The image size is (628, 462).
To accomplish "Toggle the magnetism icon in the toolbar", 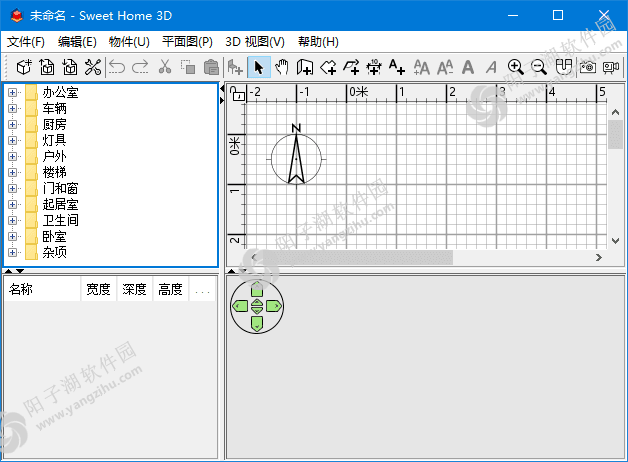I will pyautogui.click(x=564, y=67).
